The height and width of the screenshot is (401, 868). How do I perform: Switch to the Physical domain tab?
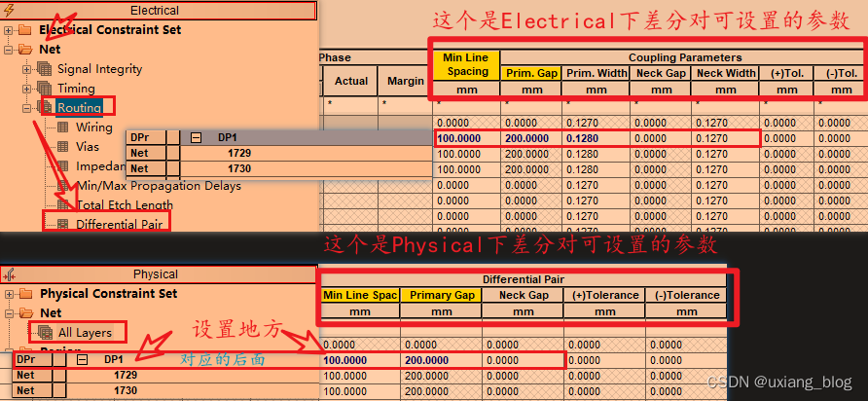160,274
